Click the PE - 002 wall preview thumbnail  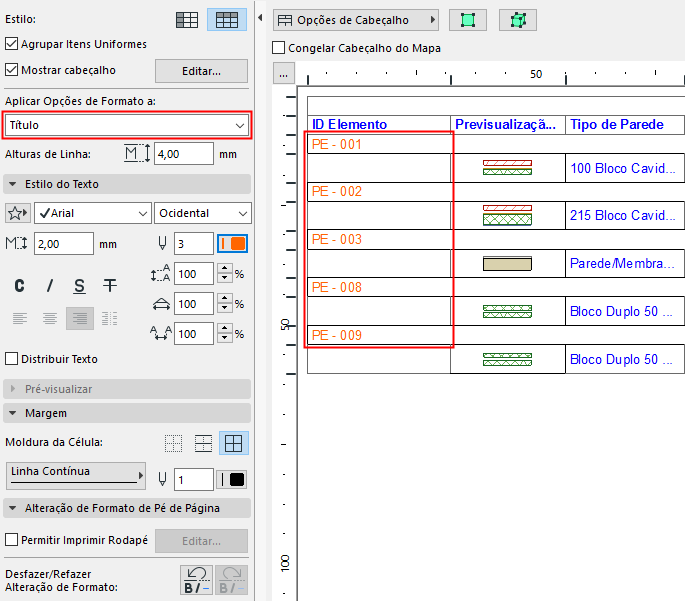pos(507,215)
